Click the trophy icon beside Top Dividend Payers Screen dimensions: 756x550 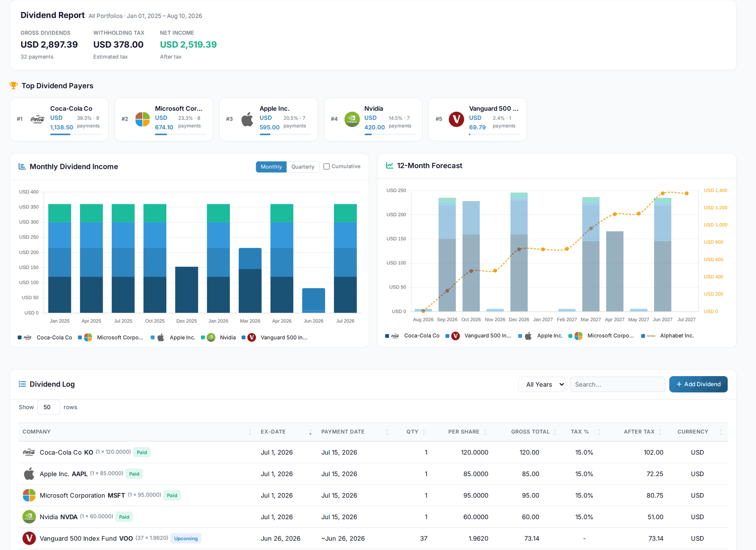point(13,85)
